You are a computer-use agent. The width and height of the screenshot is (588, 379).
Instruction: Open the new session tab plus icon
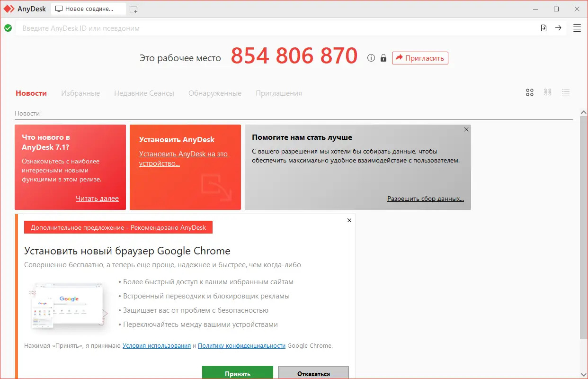(x=134, y=9)
